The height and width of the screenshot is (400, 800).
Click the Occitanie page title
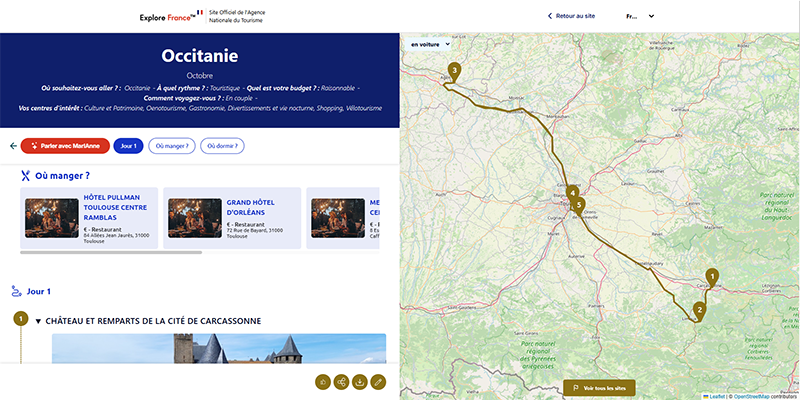(199, 56)
